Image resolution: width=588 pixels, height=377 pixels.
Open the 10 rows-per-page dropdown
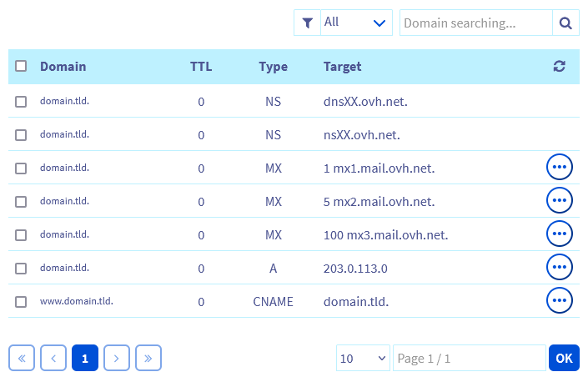[364, 358]
